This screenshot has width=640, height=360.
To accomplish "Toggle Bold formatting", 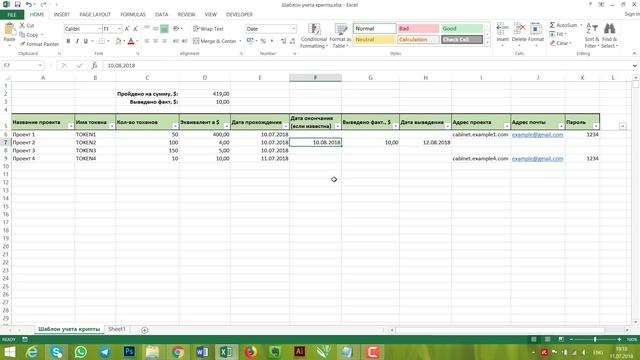I will (68, 41).
